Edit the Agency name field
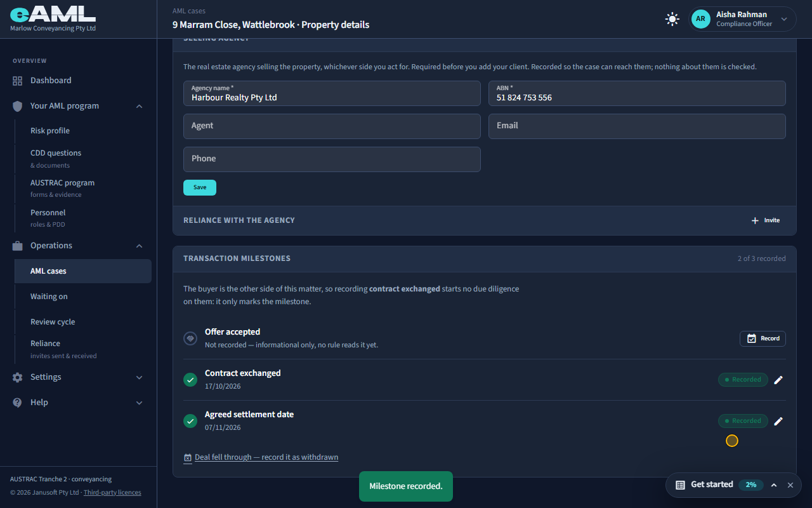 point(332,93)
